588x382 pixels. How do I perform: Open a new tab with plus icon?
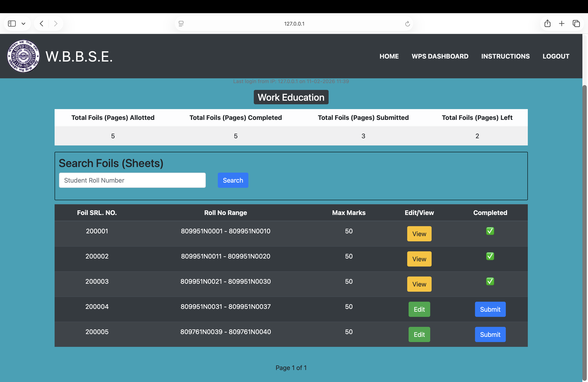pos(562,24)
